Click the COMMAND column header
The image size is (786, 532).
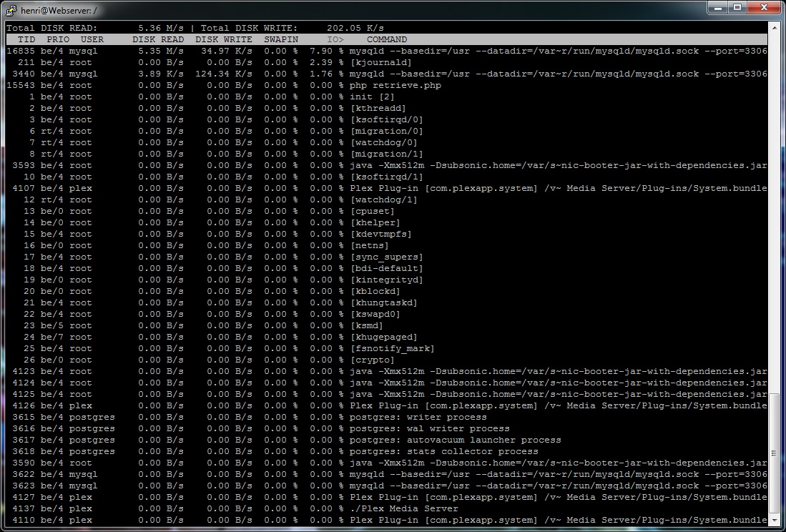pos(387,39)
